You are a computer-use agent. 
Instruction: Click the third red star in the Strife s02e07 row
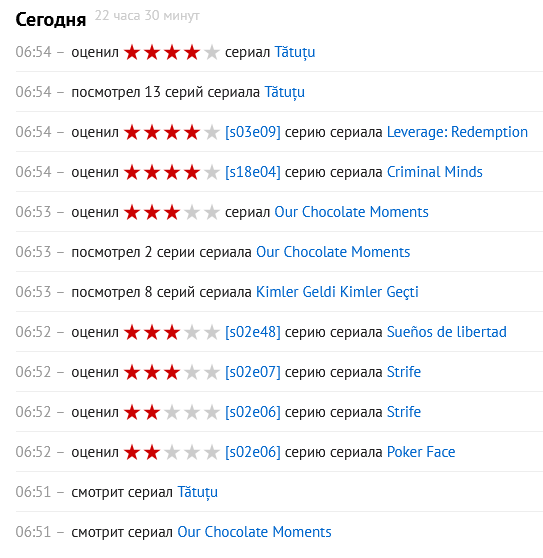[172, 373]
